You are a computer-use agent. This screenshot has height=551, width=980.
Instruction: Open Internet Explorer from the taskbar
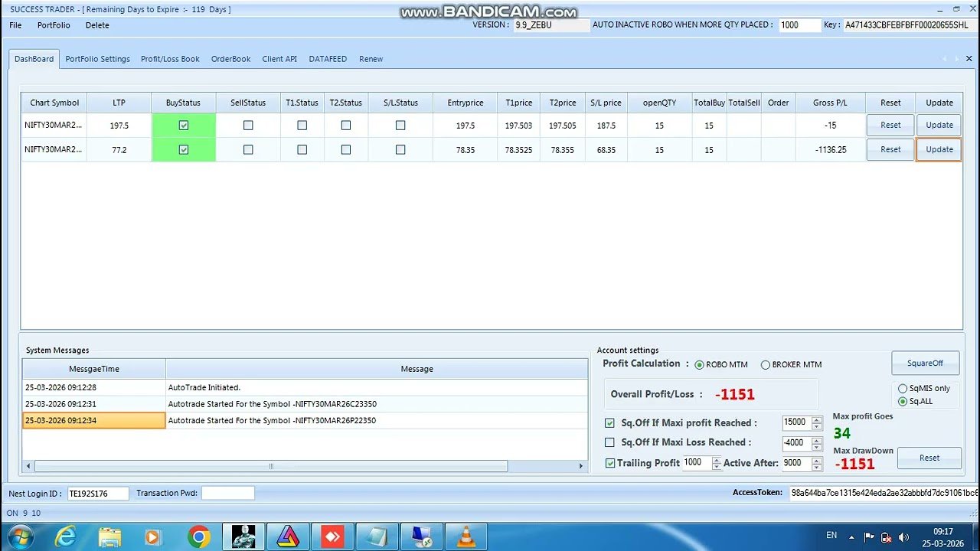pos(65,536)
